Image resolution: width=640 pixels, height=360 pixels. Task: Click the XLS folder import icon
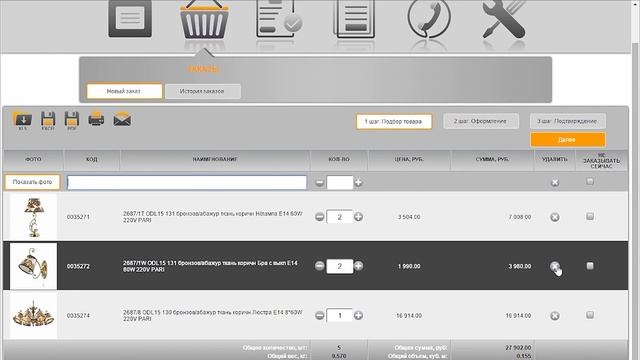(x=22, y=121)
